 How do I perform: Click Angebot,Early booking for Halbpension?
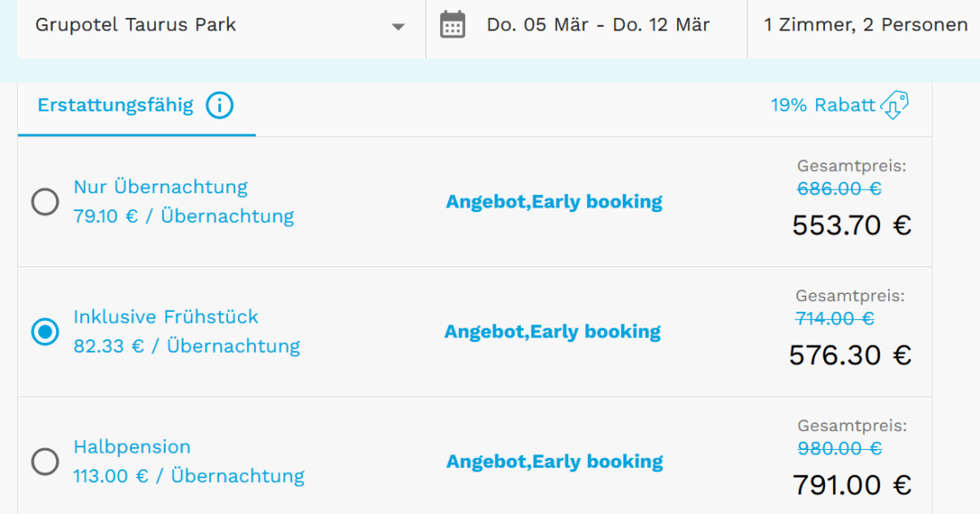(x=554, y=461)
